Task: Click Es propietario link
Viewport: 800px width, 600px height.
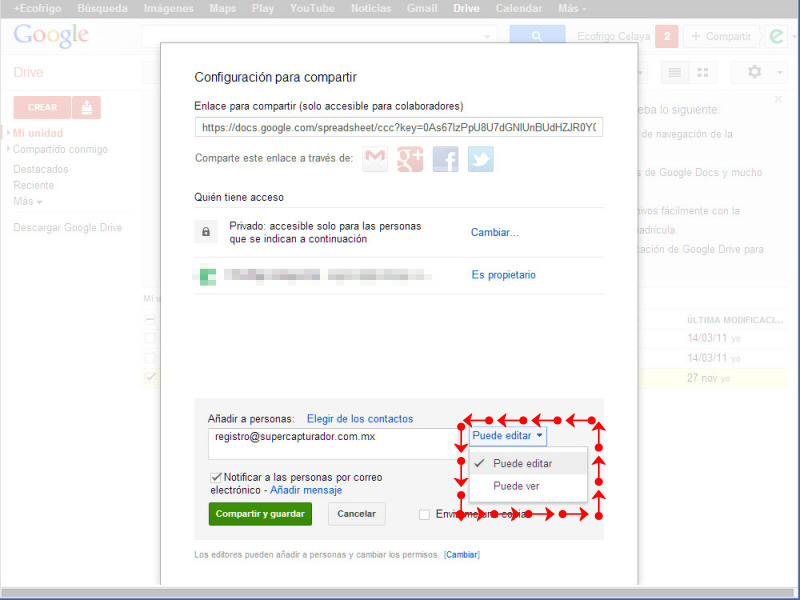Action: coord(504,275)
